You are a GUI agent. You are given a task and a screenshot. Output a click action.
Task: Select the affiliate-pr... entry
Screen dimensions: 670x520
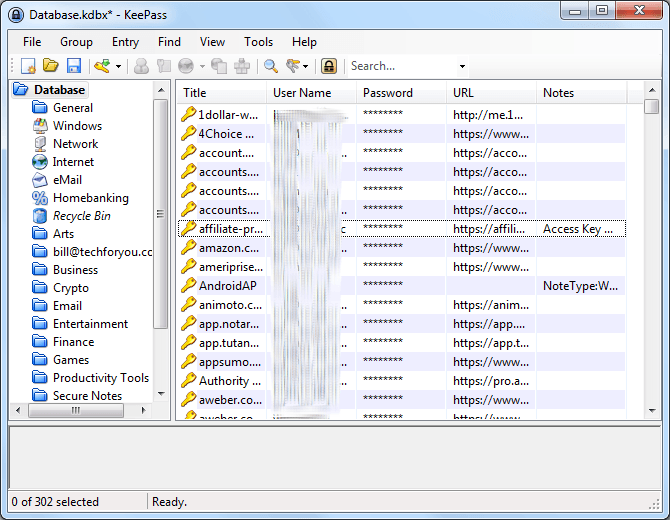click(x=402, y=229)
